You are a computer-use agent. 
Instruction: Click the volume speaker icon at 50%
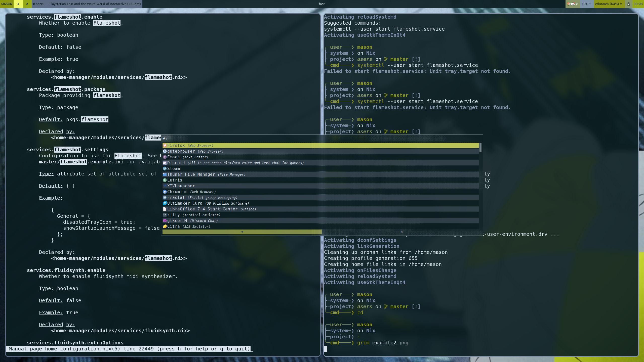point(590,4)
